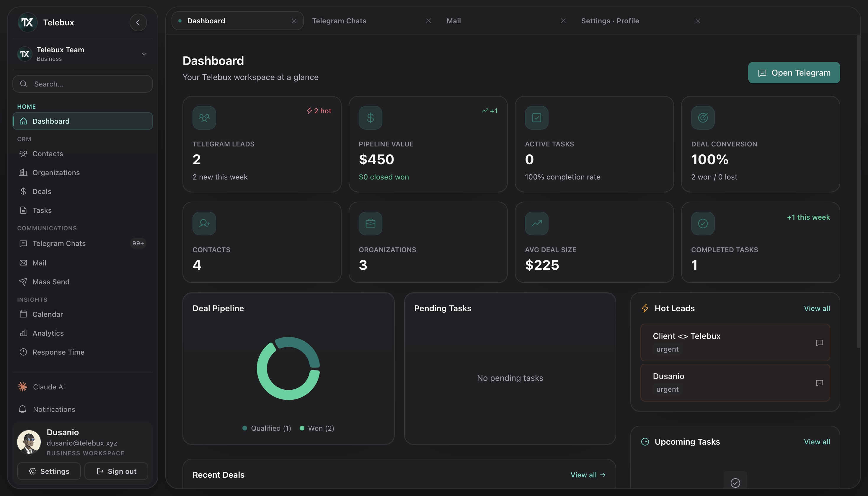Click the $450 pipeline value

[376, 159]
